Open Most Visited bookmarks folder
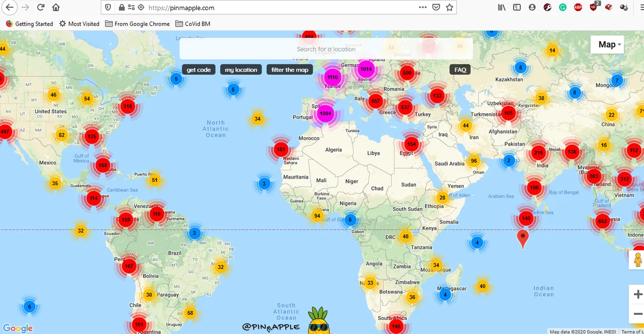 tap(79, 24)
